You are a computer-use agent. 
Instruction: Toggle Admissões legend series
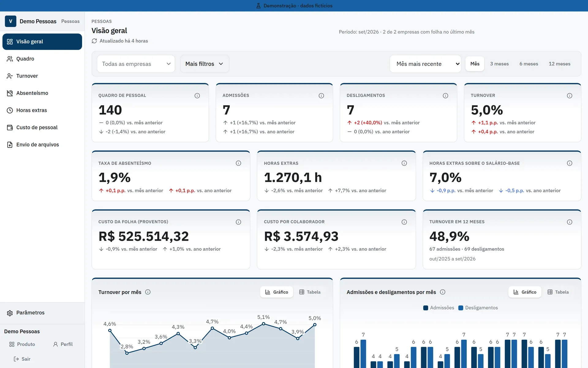[439, 308]
